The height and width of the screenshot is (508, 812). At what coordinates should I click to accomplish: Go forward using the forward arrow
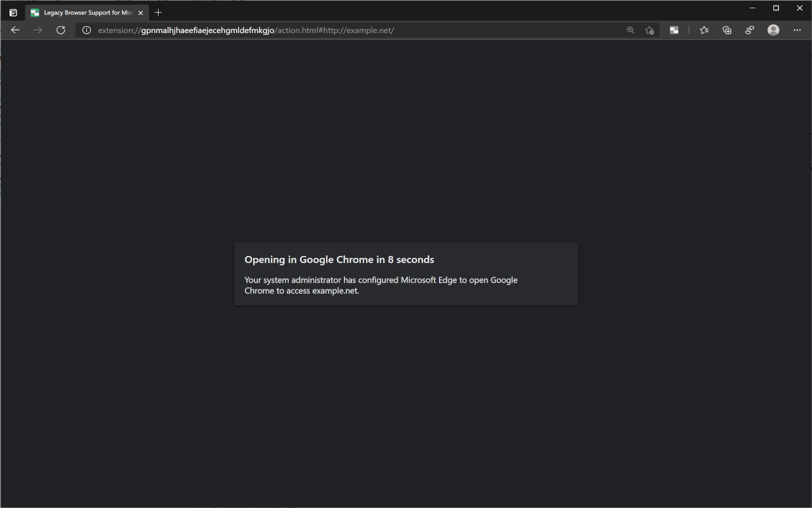(x=38, y=30)
